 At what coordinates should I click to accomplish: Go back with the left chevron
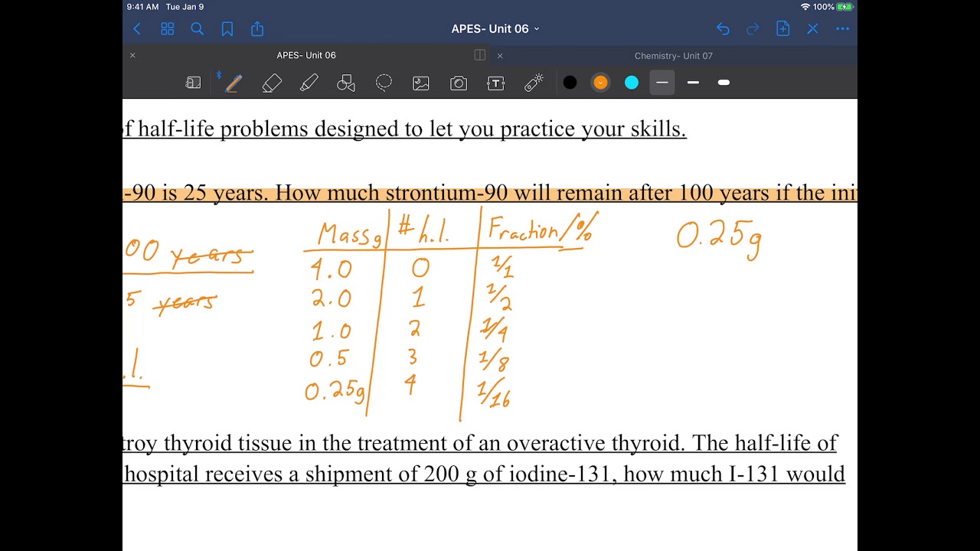137,29
